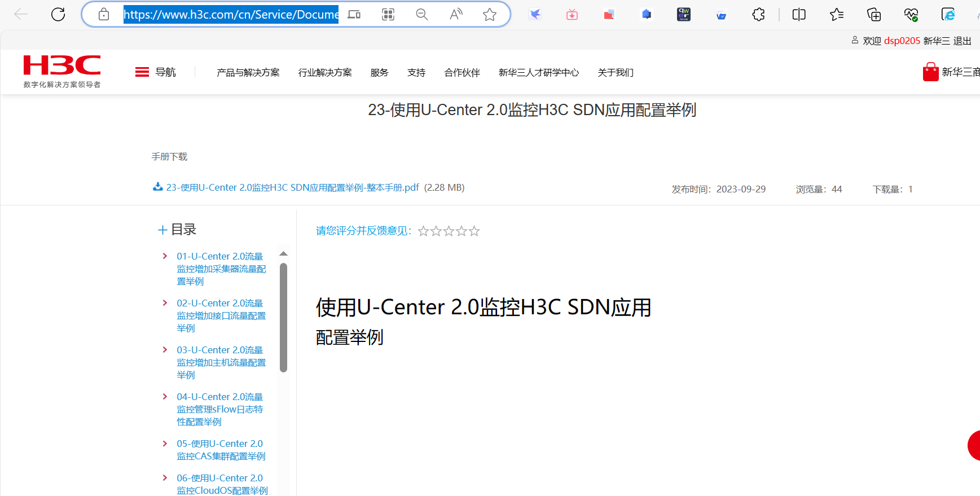This screenshot has width=980, height=496.
Task: Click the red shopping bag icon
Action: [x=930, y=72]
